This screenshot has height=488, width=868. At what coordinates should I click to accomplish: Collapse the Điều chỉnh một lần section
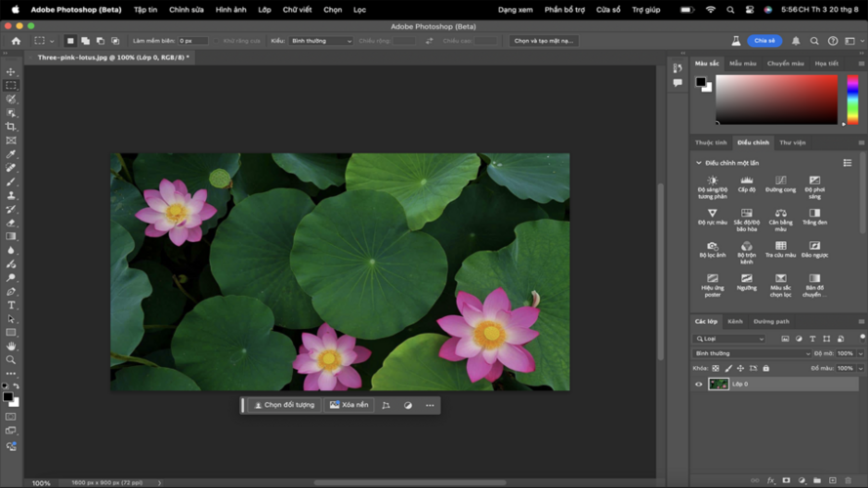click(x=698, y=163)
